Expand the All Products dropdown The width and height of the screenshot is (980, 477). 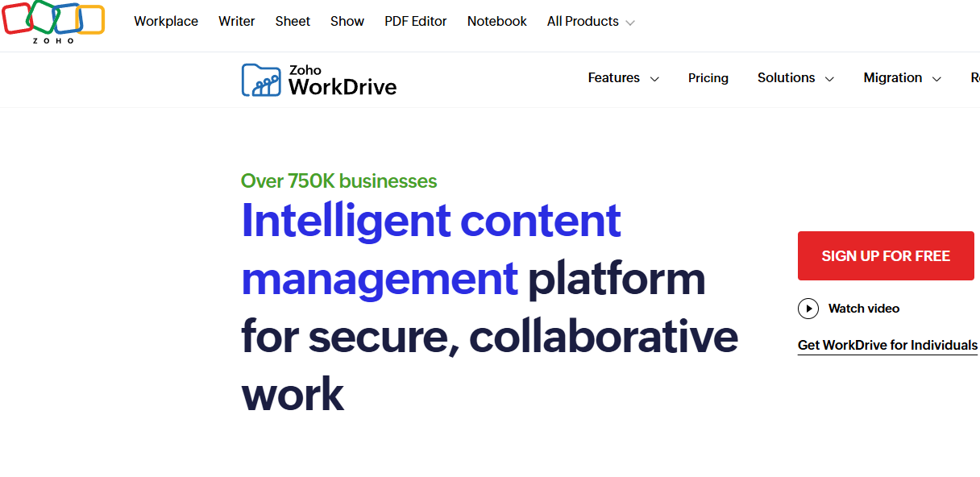click(591, 22)
